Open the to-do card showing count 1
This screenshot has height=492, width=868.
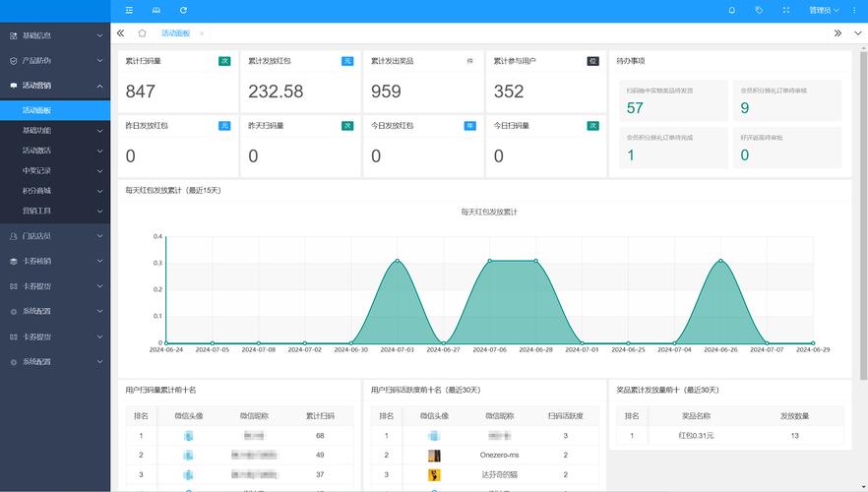coord(673,148)
